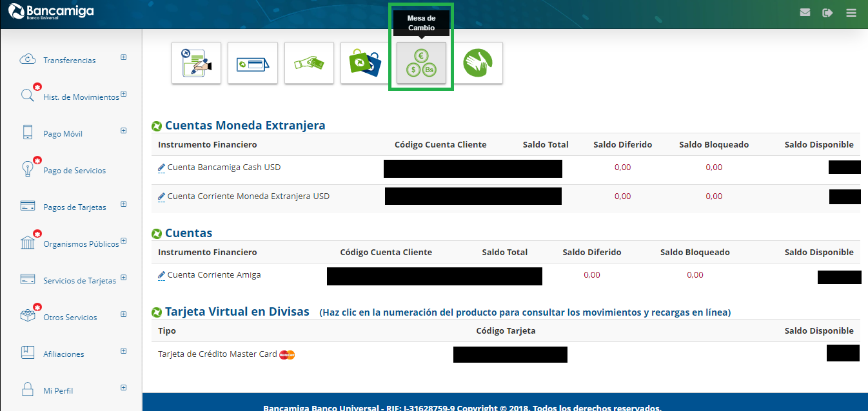Click the padlock icon for Mi Perfil
The width and height of the screenshot is (868, 411).
pyautogui.click(x=28, y=390)
